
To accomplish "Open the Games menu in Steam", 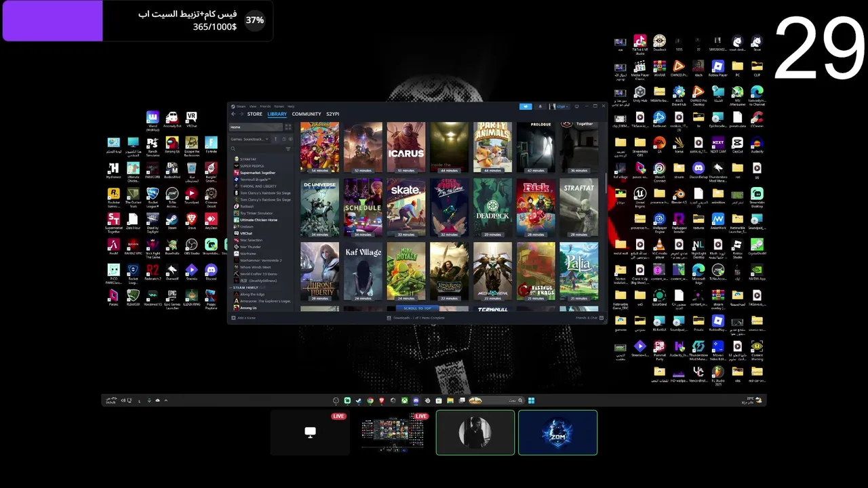I will coord(279,106).
